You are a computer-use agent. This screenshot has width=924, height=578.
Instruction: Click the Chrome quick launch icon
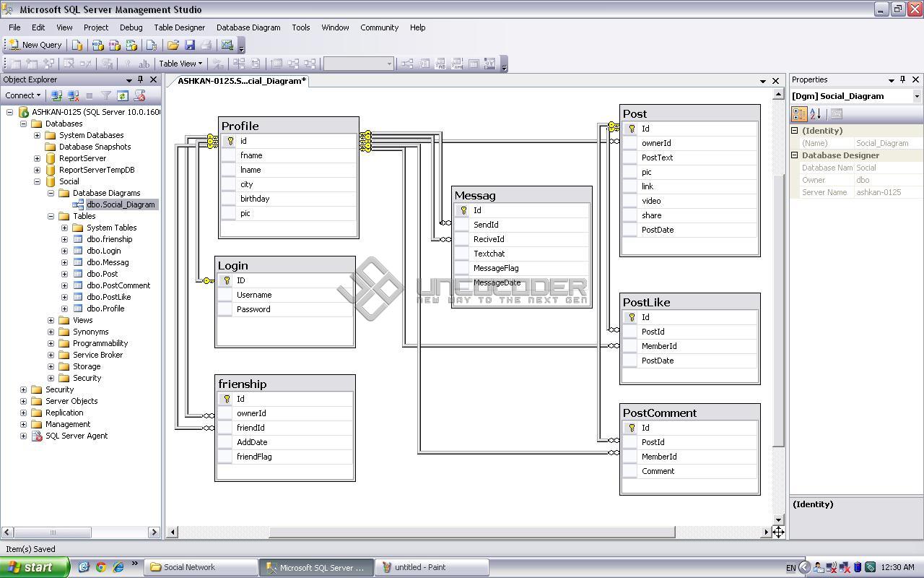pyautogui.click(x=101, y=567)
